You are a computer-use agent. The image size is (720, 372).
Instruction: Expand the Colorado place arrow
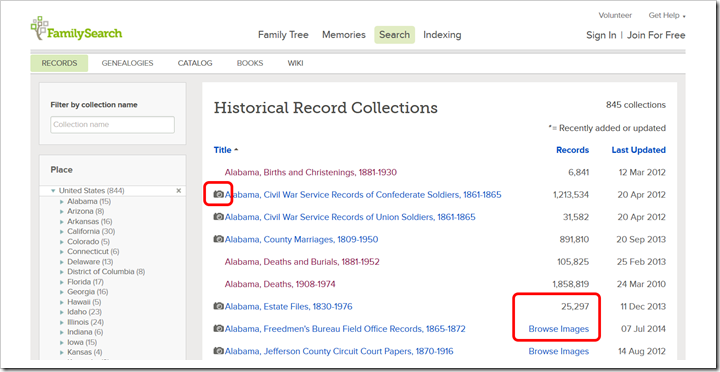(62, 242)
